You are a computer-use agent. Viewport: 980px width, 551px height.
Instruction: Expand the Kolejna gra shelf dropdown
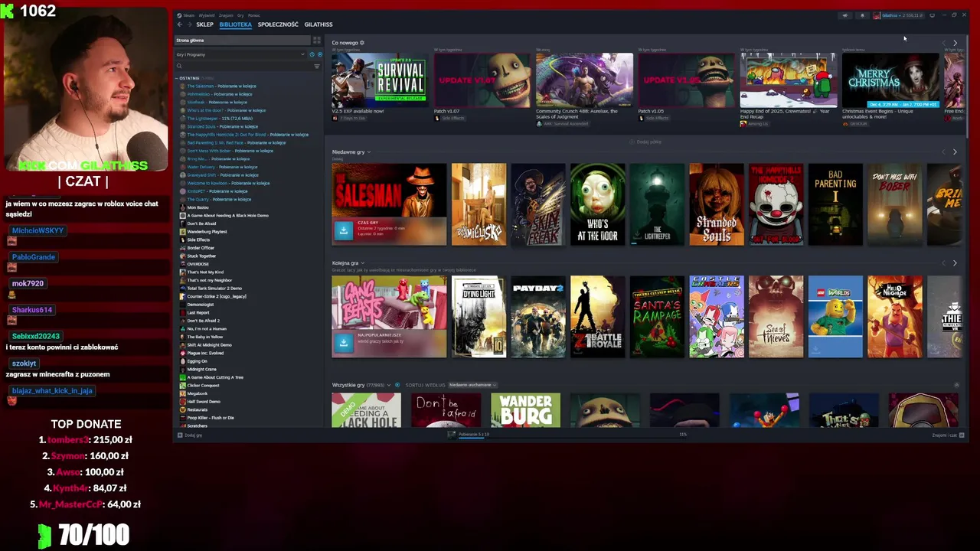(x=363, y=263)
